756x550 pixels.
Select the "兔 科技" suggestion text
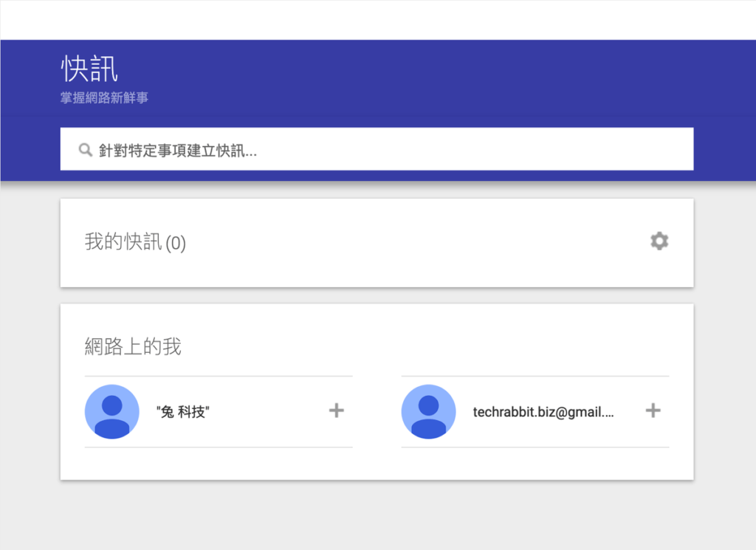183,412
